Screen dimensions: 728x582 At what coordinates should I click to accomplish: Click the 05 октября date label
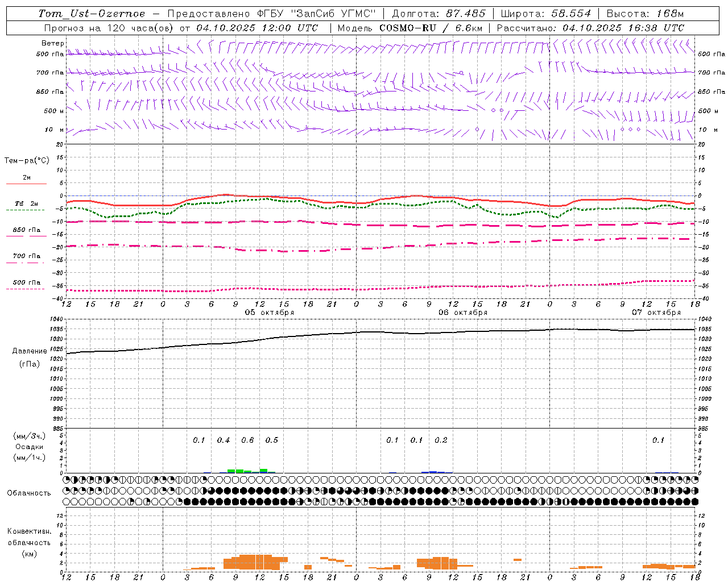point(270,313)
